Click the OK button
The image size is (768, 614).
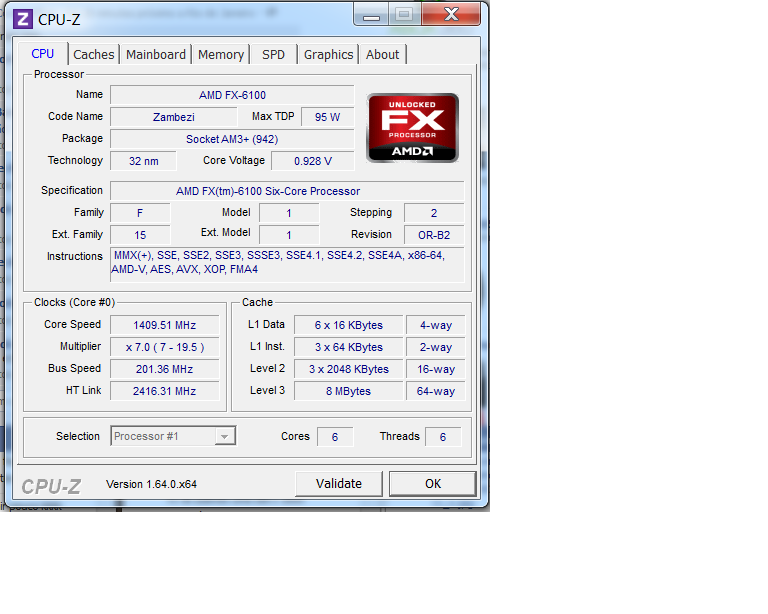[433, 484]
